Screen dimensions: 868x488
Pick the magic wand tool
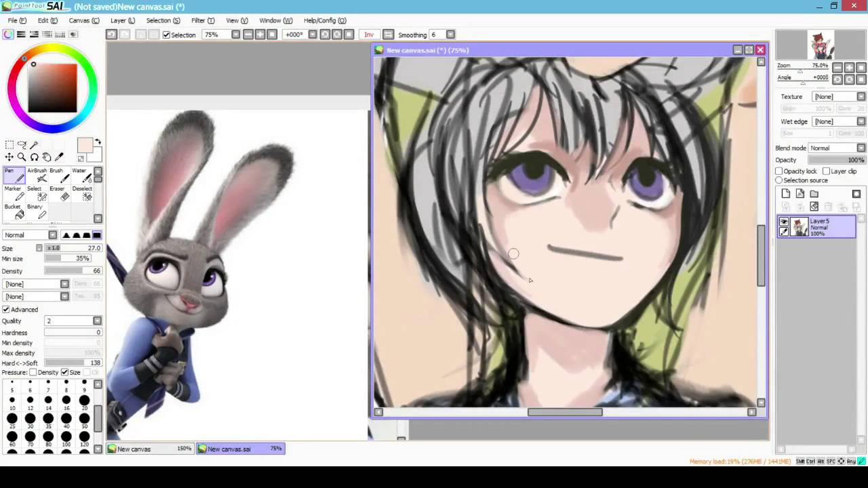click(x=34, y=144)
